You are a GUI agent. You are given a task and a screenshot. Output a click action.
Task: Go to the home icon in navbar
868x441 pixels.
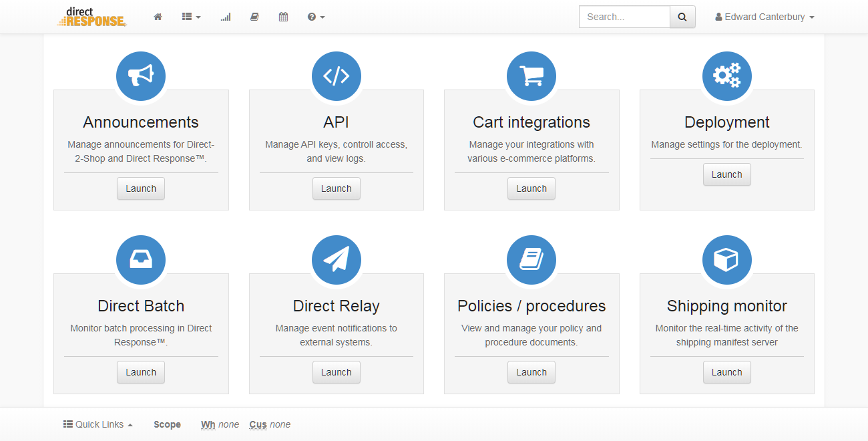point(158,17)
